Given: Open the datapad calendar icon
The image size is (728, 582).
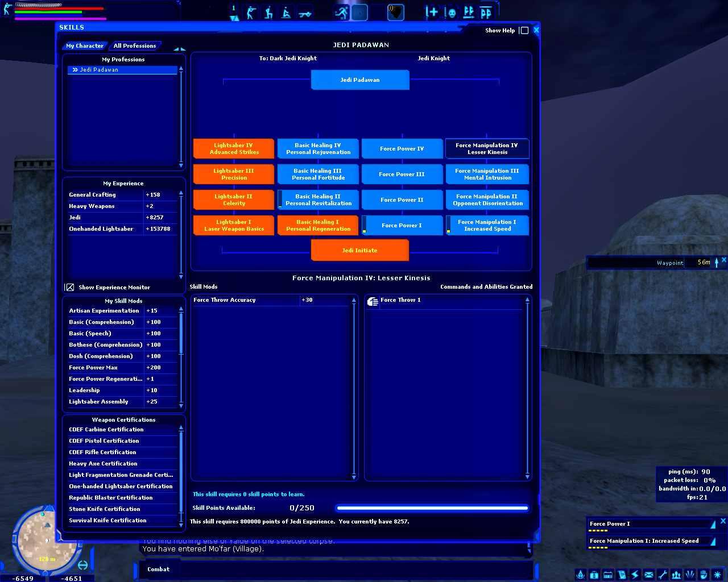Looking at the screenshot, I should pos(607,575).
